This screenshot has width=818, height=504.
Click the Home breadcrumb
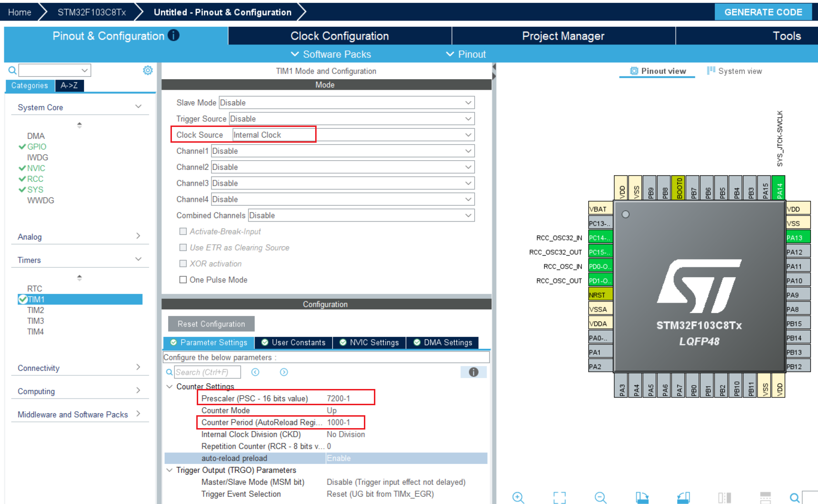(20, 12)
